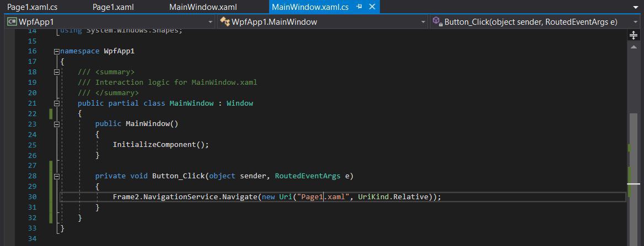Click the RoutedEventArgs type on line 28

pyautogui.click(x=308, y=176)
